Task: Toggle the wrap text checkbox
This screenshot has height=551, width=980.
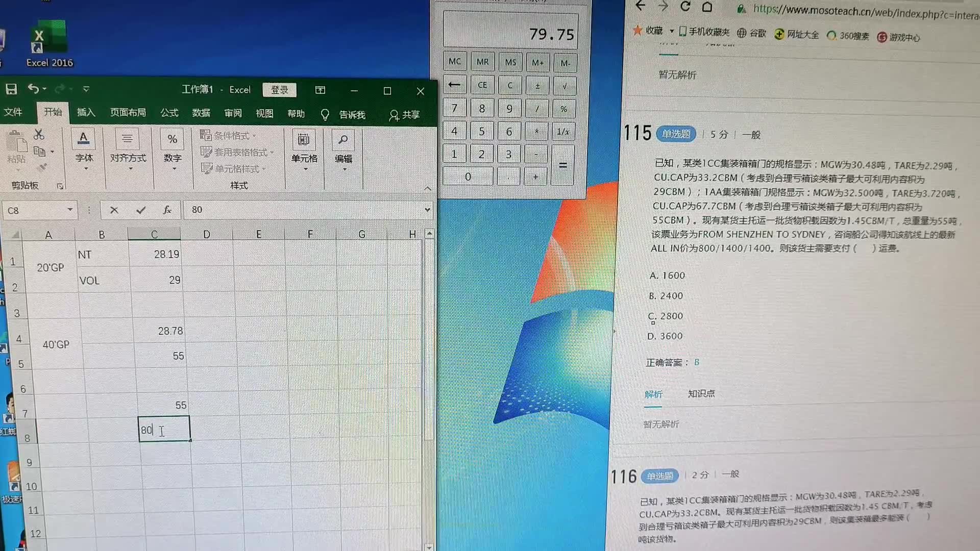Action: [127, 146]
